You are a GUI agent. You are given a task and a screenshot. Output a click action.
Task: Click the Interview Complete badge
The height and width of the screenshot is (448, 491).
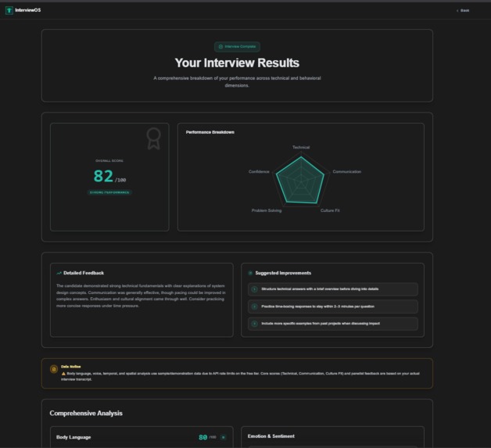coord(237,47)
